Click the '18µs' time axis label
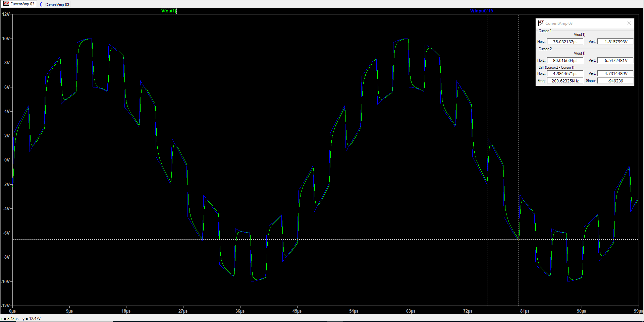 tap(126, 311)
